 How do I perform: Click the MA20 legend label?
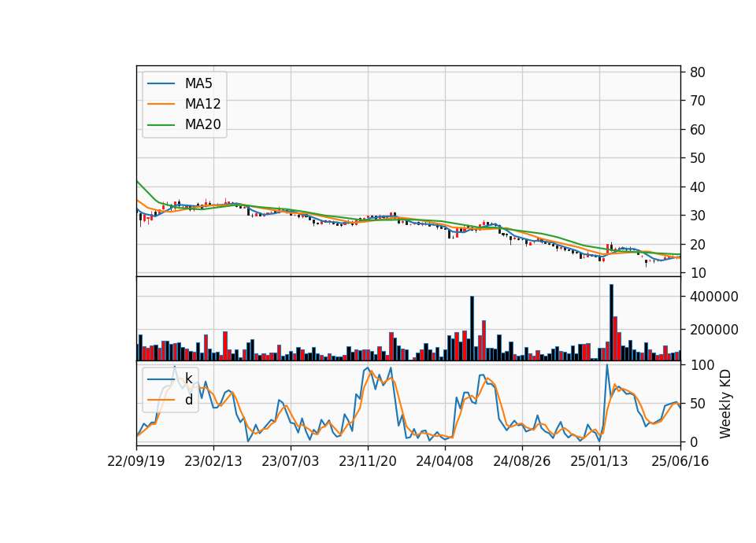pos(202,124)
